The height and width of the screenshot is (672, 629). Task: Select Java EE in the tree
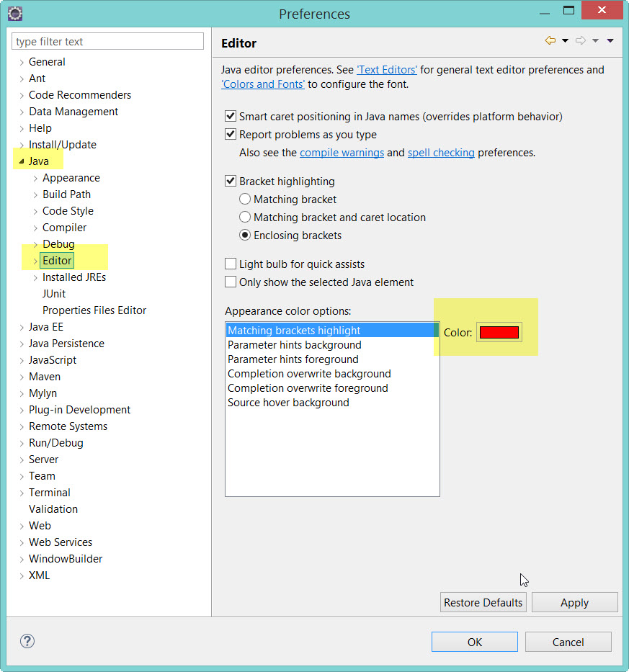coord(46,327)
